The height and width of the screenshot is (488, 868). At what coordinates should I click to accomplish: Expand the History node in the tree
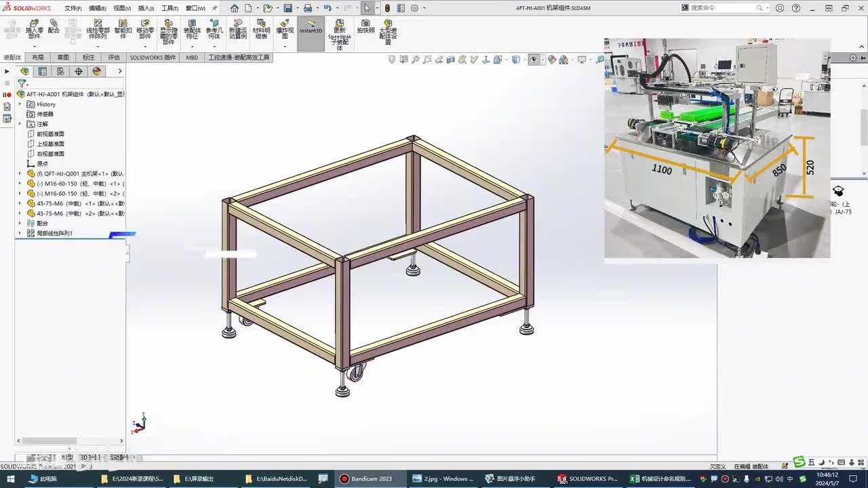pyautogui.click(x=20, y=104)
